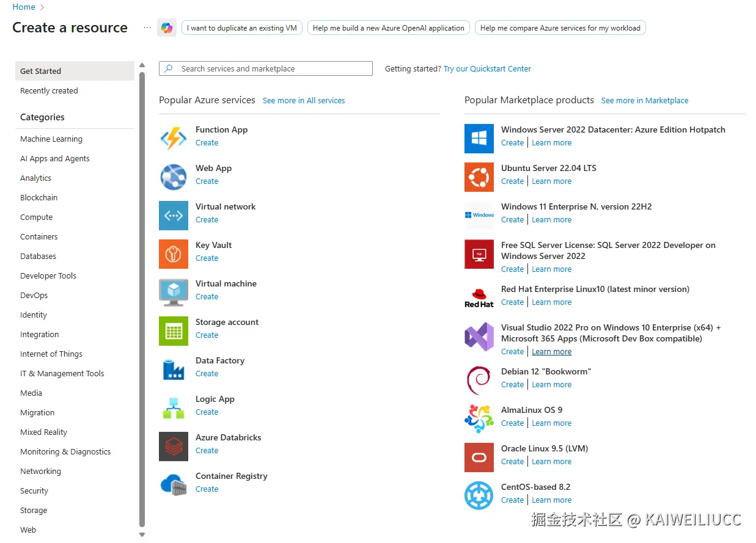Screen dimensions: 756x543
Task: Click Create under Key Vault
Action: [x=207, y=258]
